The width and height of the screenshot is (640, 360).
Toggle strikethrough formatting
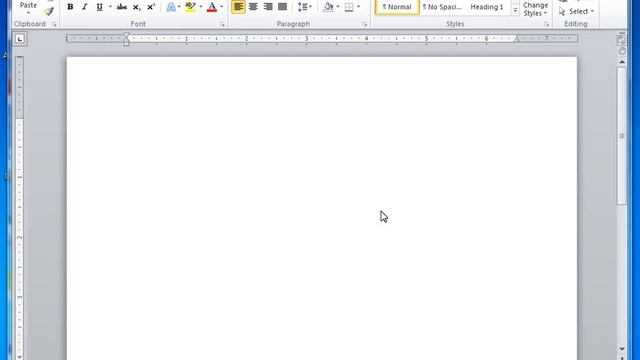pos(122,7)
